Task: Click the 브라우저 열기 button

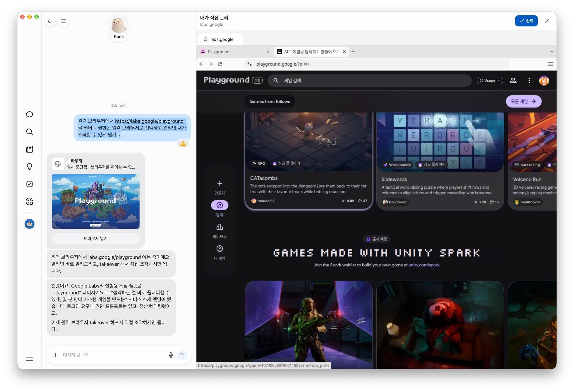Action: click(x=96, y=238)
